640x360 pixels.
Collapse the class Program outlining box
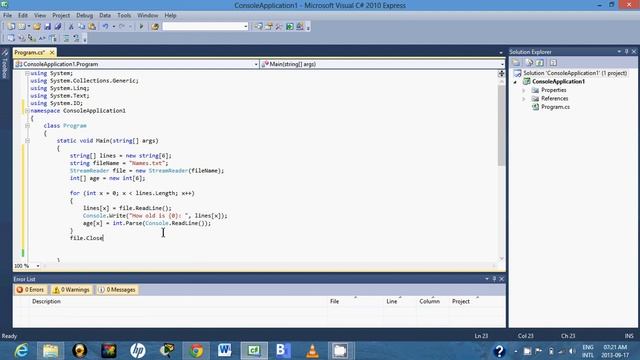(27, 126)
